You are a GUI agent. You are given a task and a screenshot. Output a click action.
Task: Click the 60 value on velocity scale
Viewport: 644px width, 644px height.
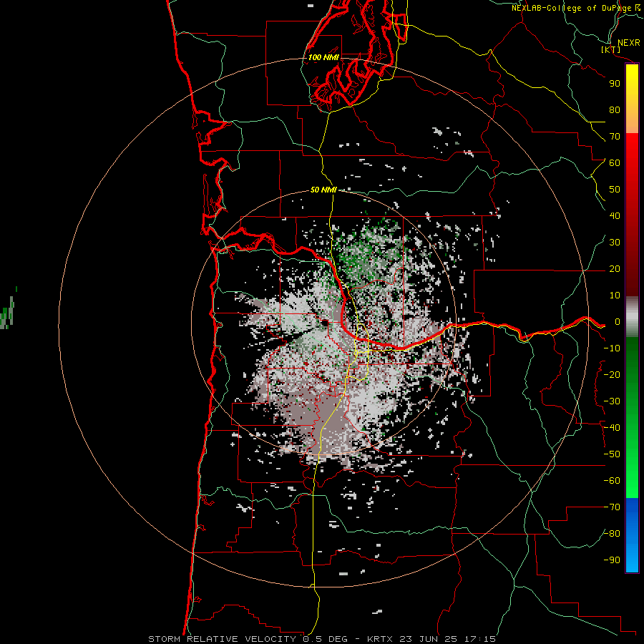click(x=615, y=162)
